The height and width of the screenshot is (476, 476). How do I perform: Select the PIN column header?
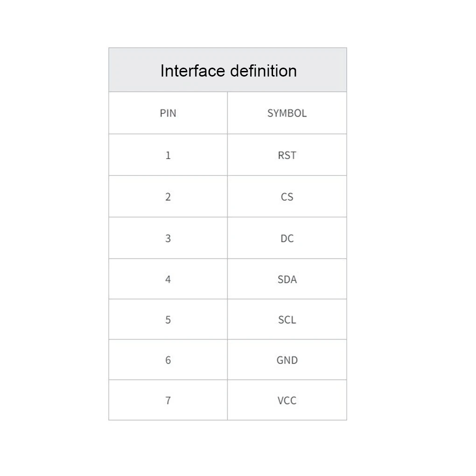pos(168,113)
